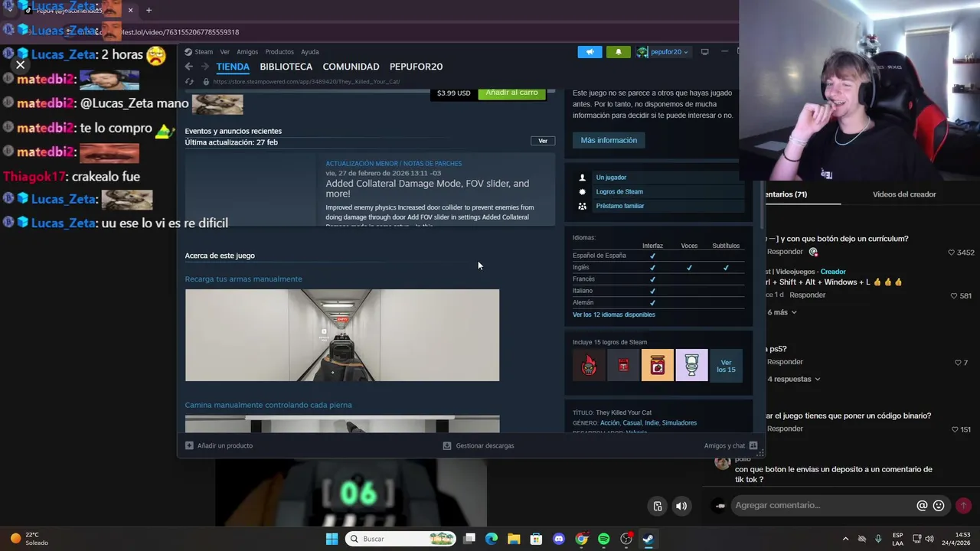Image resolution: width=980 pixels, height=551 pixels.
Task: Click the Steam back navigation arrow
Action: click(x=189, y=67)
